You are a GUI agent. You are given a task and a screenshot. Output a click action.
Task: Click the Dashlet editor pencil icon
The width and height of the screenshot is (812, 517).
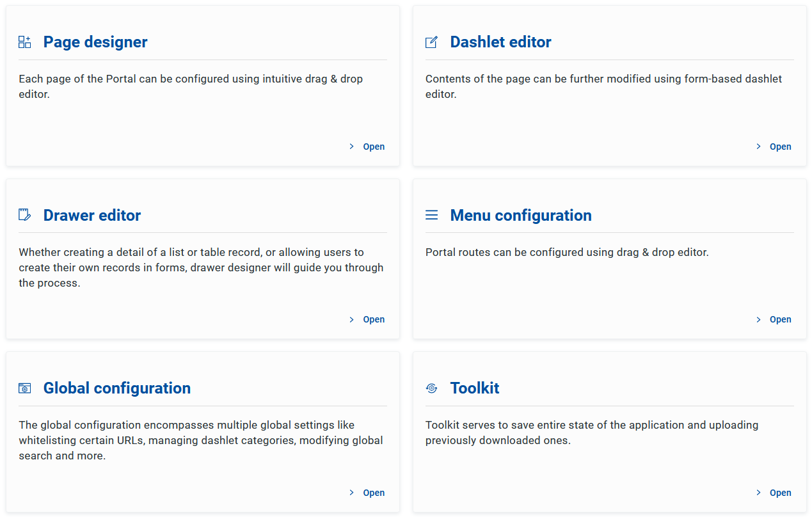(432, 42)
